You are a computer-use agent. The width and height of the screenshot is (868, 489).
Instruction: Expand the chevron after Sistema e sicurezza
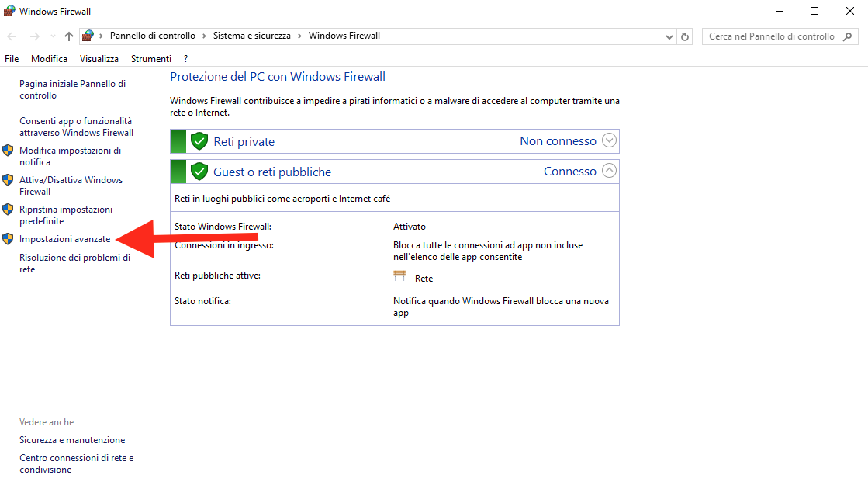coord(299,36)
